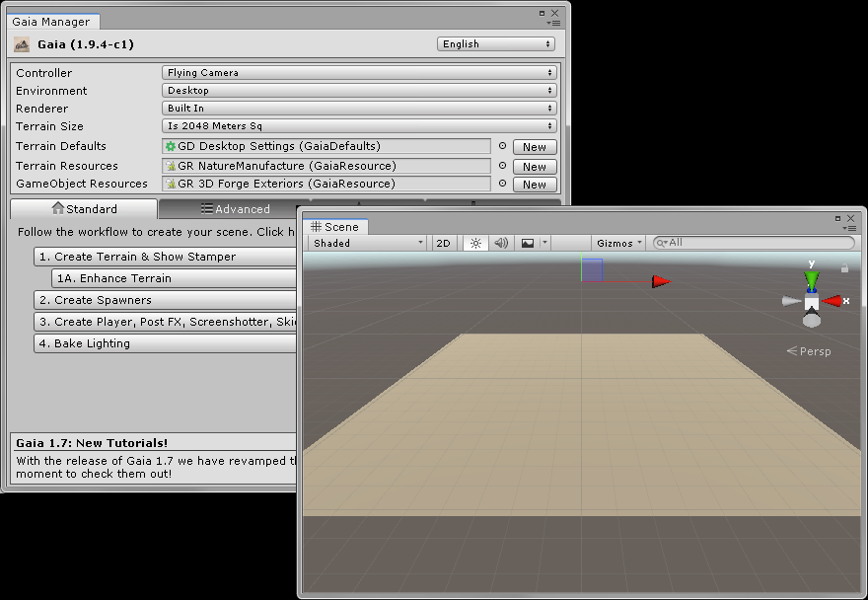Toggle Scene effects with the image icon
This screenshot has width=868, height=600.
[528, 243]
